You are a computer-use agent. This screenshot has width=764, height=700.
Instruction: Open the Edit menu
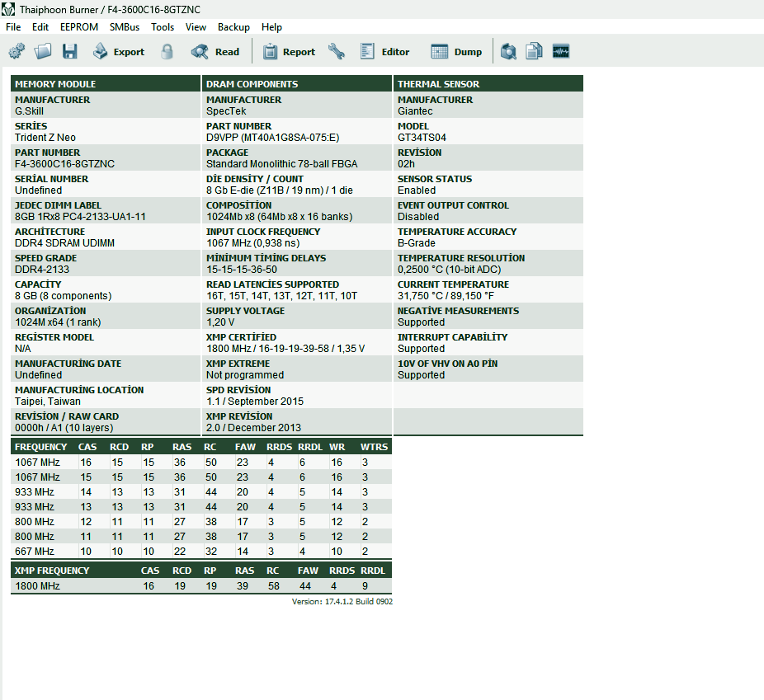click(40, 27)
